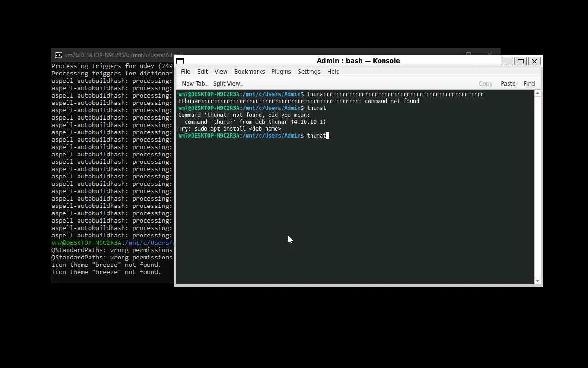Minimize the Konsole window
Viewport: 588px width, 368px height.
[507, 61]
